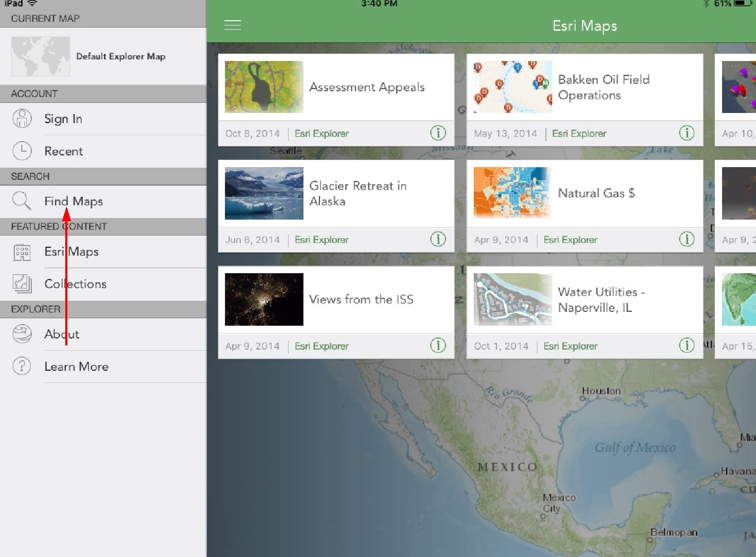The width and height of the screenshot is (756, 557).
Task: Open Find Maps search entry
Action: (103, 202)
